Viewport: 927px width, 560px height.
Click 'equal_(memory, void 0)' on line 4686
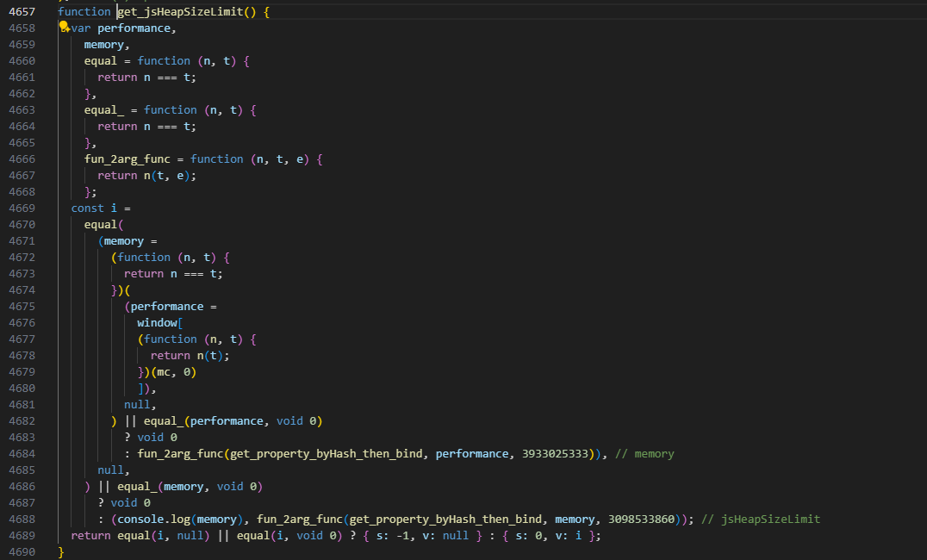point(190,486)
